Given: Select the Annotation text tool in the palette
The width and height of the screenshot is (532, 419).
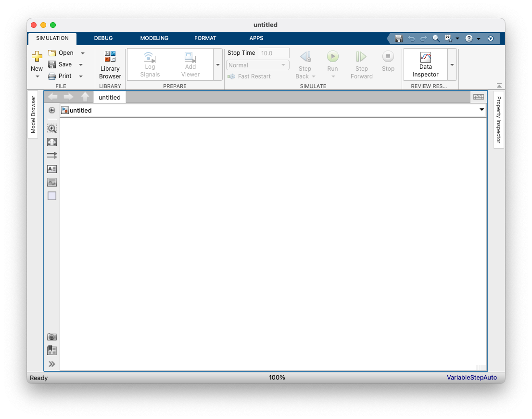Looking at the screenshot, I should coord(52,169).
